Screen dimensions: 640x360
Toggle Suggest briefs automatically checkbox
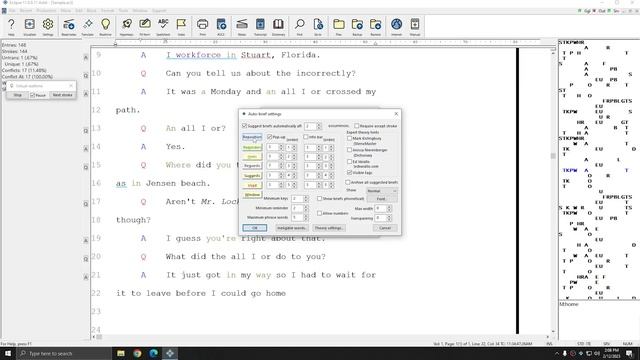245,126
